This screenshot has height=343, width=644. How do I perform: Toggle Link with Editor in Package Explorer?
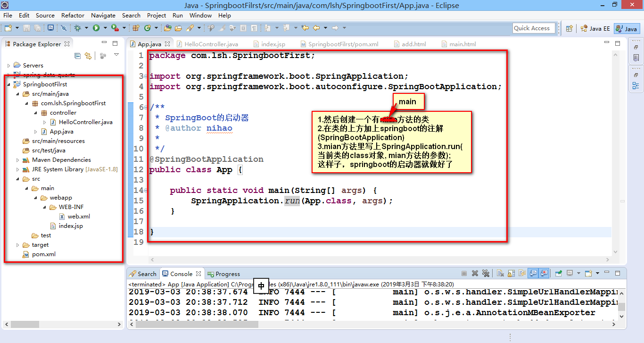click(x=88, y=56)
